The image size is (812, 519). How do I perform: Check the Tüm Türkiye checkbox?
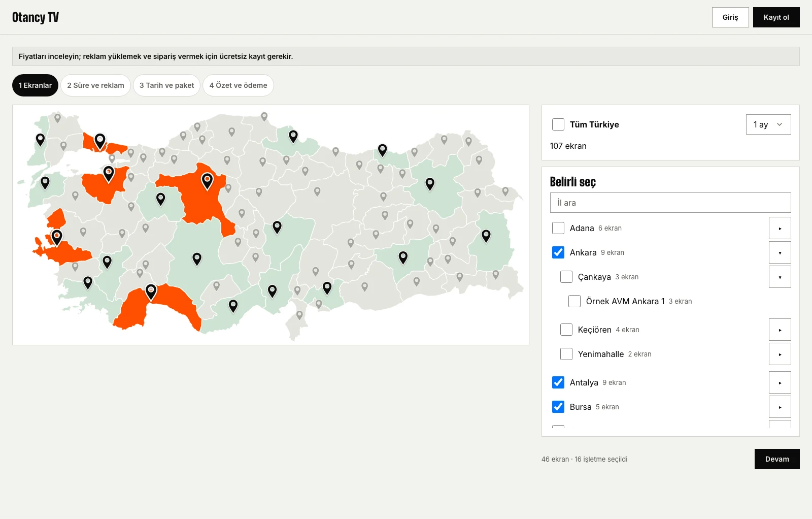pos(558,124)
